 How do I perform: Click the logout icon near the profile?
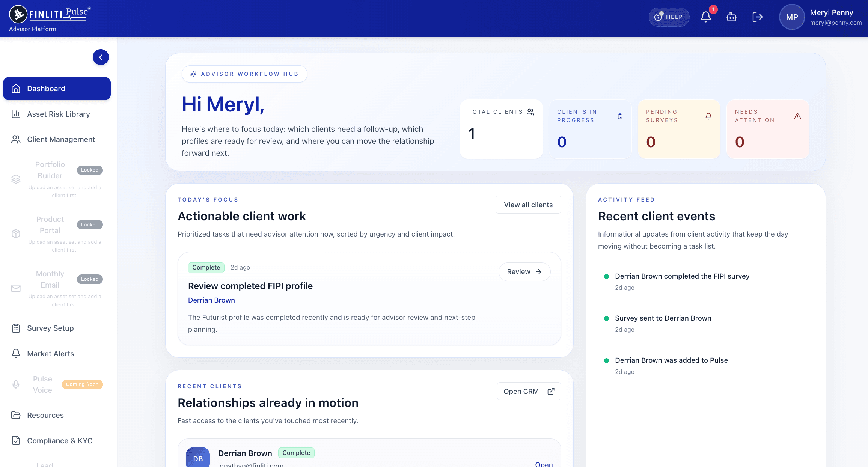(758, 17)
